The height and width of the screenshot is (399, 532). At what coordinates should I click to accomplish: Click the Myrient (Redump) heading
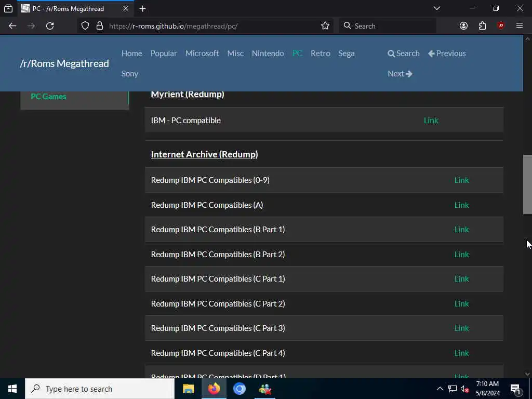[x=187, y=95]
